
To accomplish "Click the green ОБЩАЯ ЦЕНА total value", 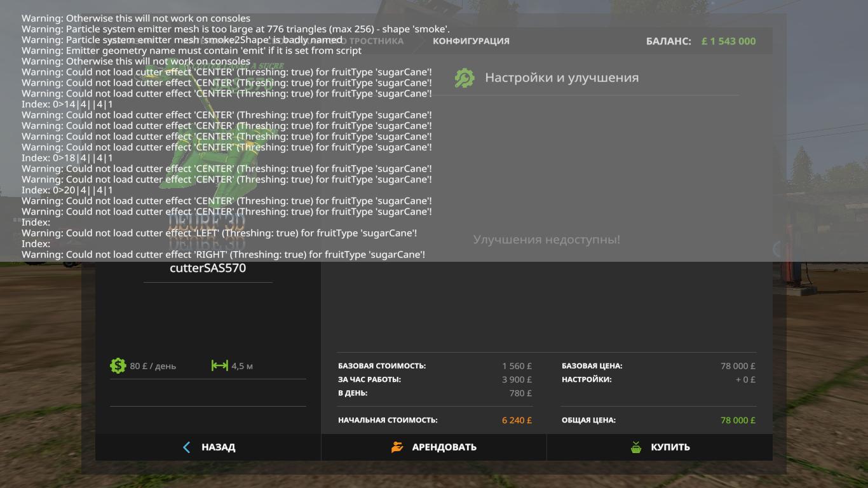I will tap(738, 420).
